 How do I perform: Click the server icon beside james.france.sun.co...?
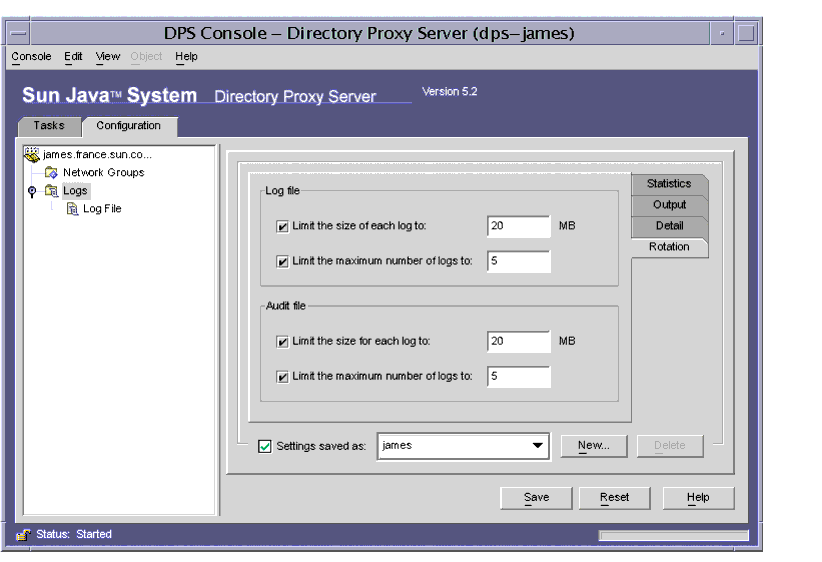(x=32, y=154)
